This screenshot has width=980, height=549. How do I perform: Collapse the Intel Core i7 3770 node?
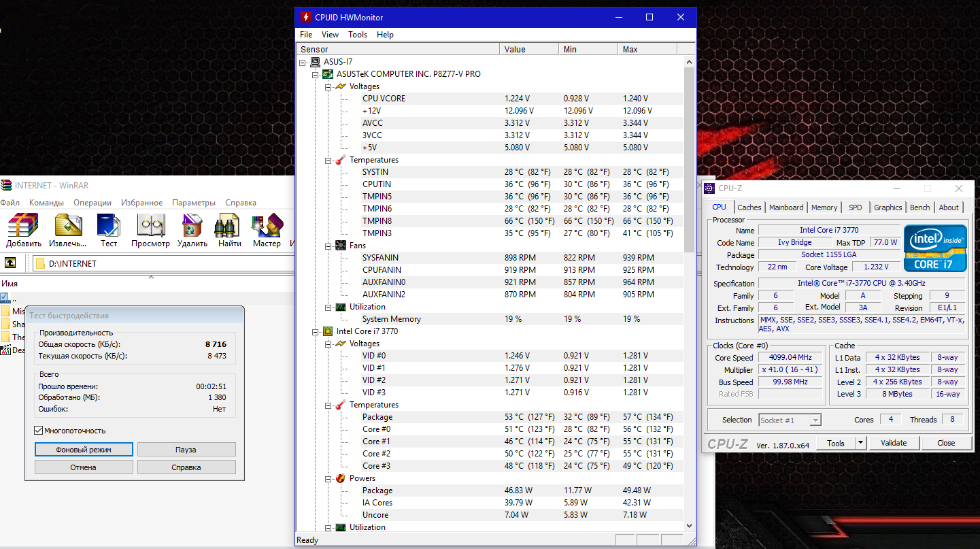click(316, 331)
